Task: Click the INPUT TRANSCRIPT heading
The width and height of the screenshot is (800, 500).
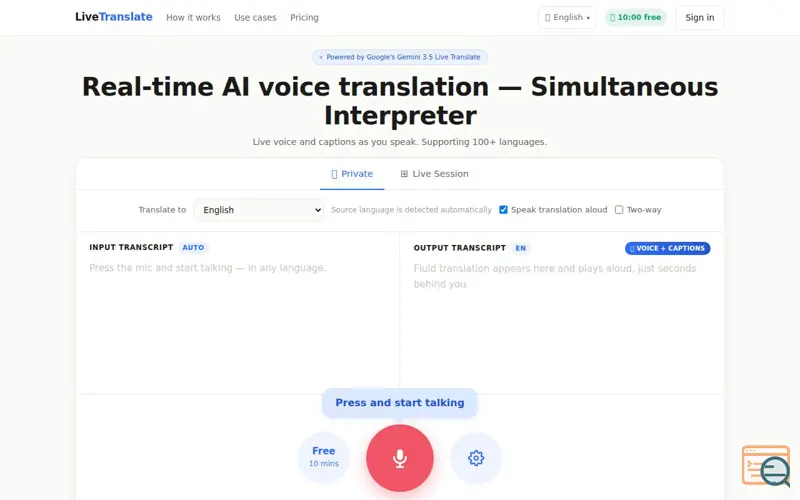Action: point(131,247)
